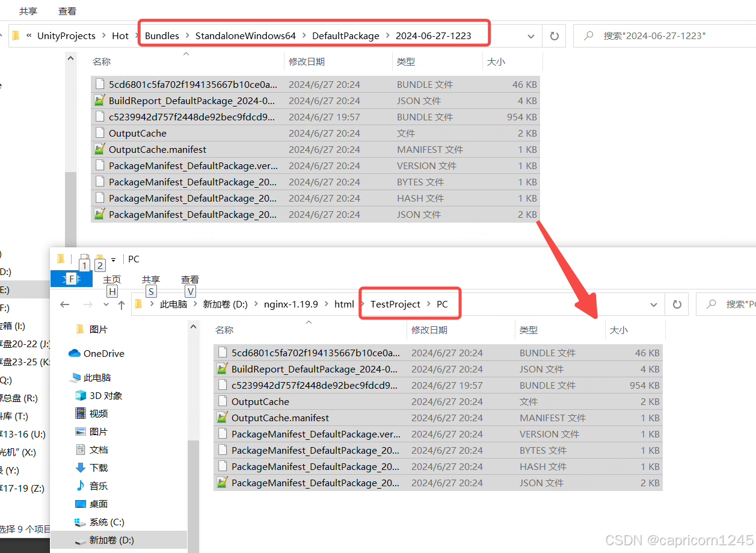
Task: Open the 共享 tab in the PC window
Action: pos(151,279)
